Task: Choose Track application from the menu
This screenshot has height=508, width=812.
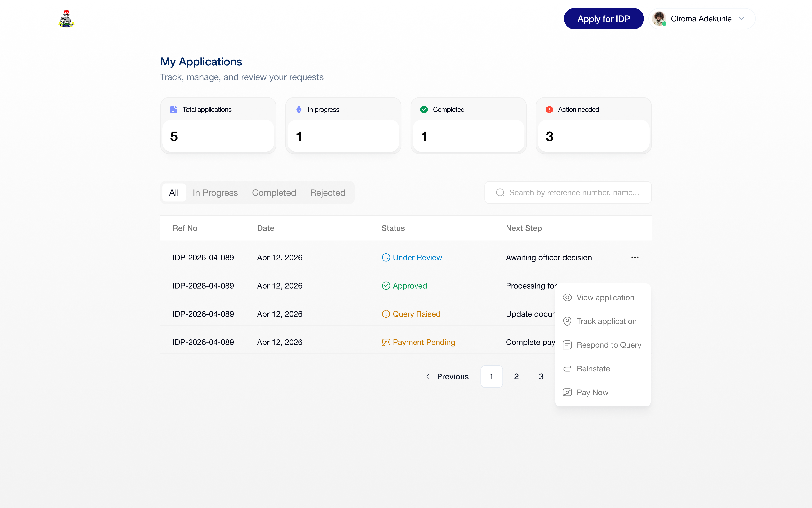Action: pos(603,321)
